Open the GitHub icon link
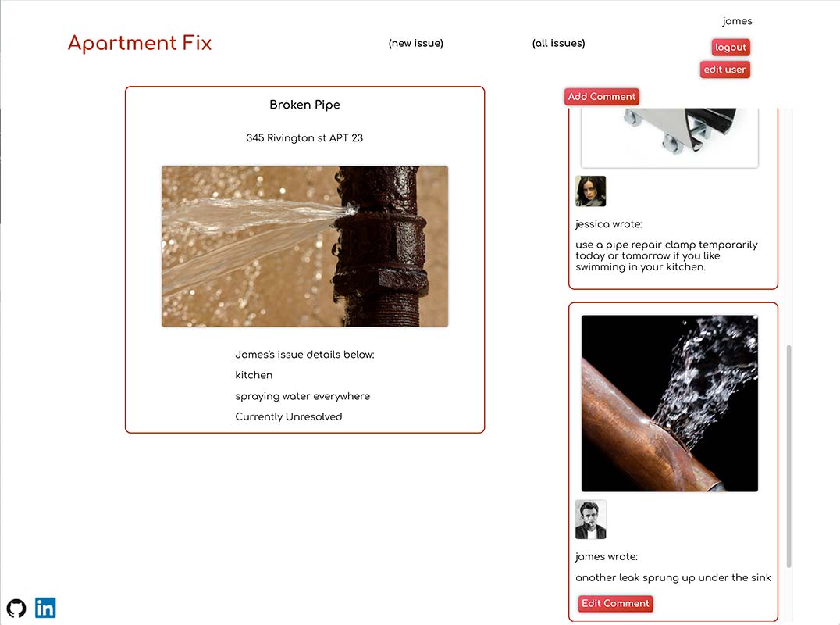Viewport: 840px width, 625px height. (x=16, y=609)
